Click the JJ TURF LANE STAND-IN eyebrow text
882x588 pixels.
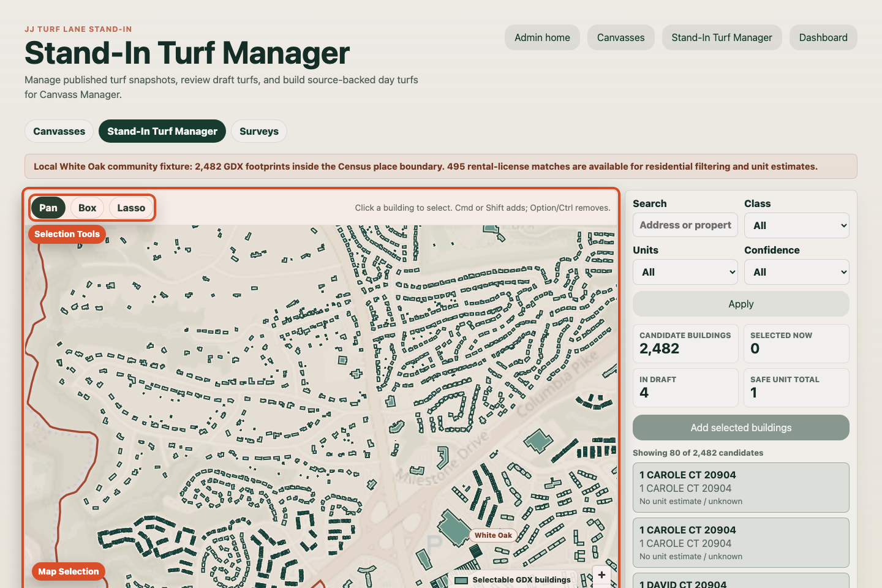tap(78, 29)
